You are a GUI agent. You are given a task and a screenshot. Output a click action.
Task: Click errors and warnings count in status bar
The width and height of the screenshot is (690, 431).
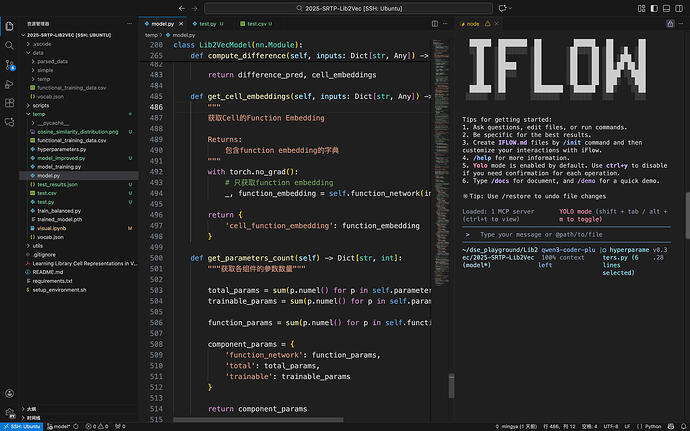[97, 426]
